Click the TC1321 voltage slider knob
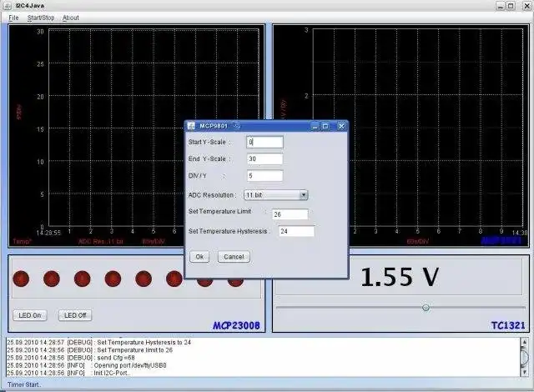The height and width of the screenshot is (392, 534). point(426,308)
